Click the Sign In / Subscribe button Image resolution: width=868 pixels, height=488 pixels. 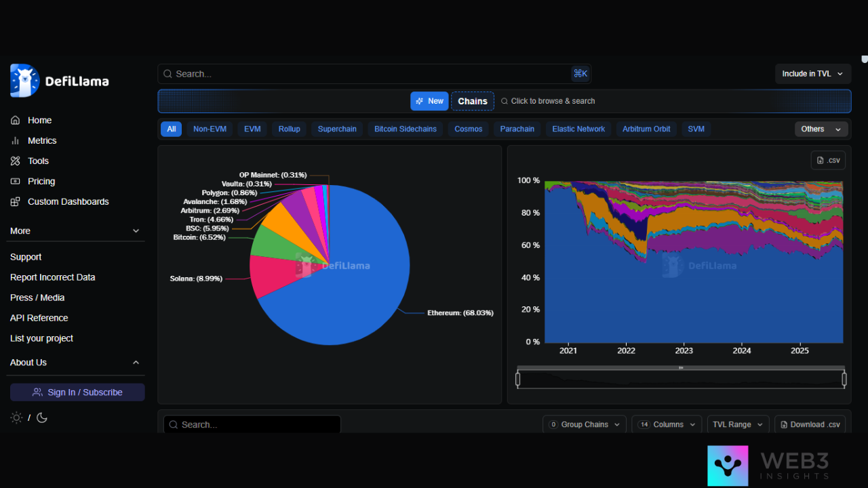click(77, 392)
